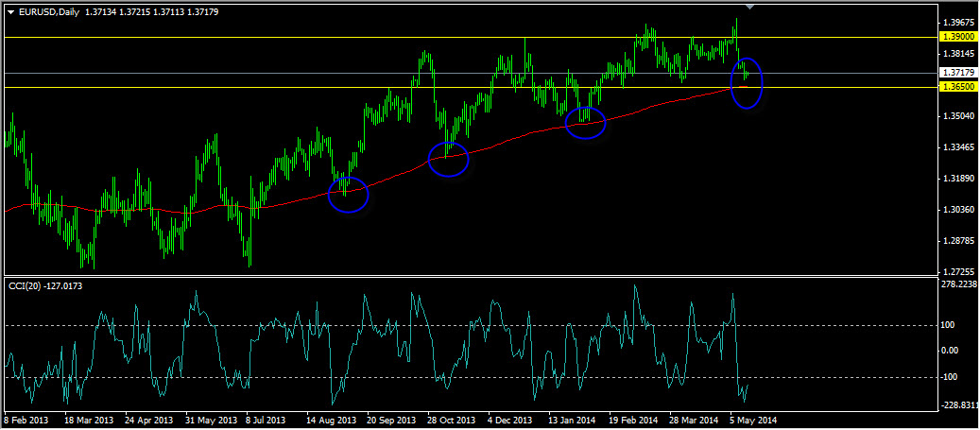Click the 1.33465 price scale value
980x430 pixels.
960,147
